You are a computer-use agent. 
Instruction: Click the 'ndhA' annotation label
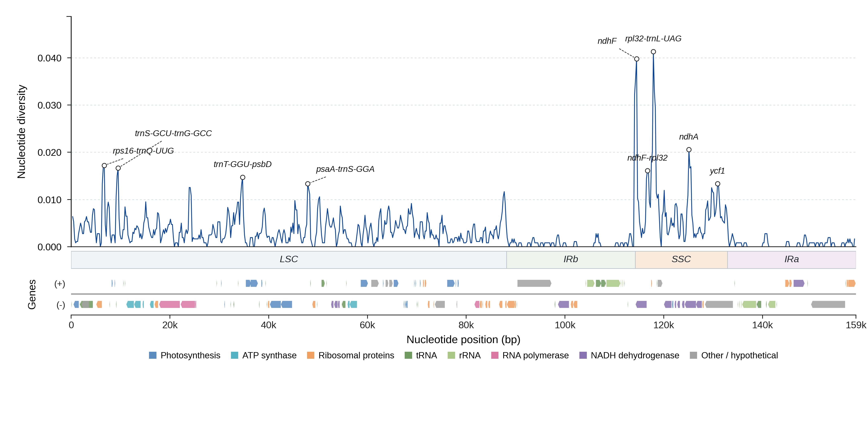click(688, 137)
